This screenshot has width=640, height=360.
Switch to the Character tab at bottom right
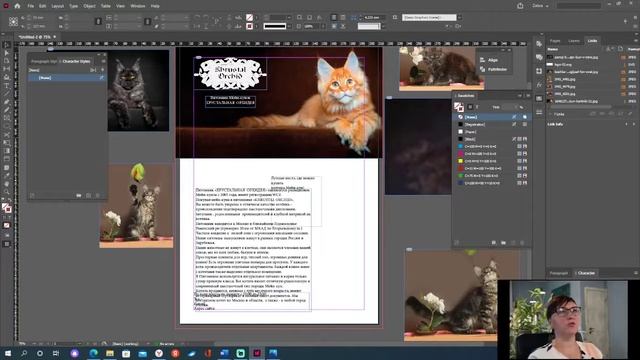tap(586, 273)
